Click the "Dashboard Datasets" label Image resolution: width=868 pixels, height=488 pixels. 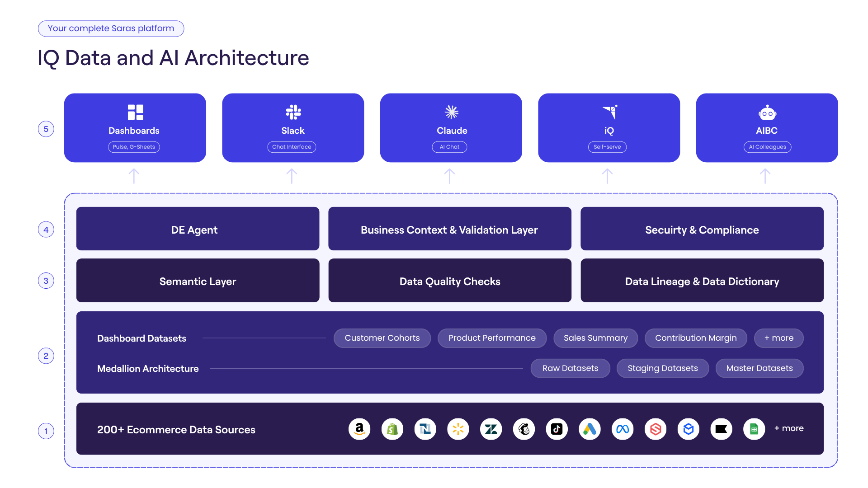(142, 338)
